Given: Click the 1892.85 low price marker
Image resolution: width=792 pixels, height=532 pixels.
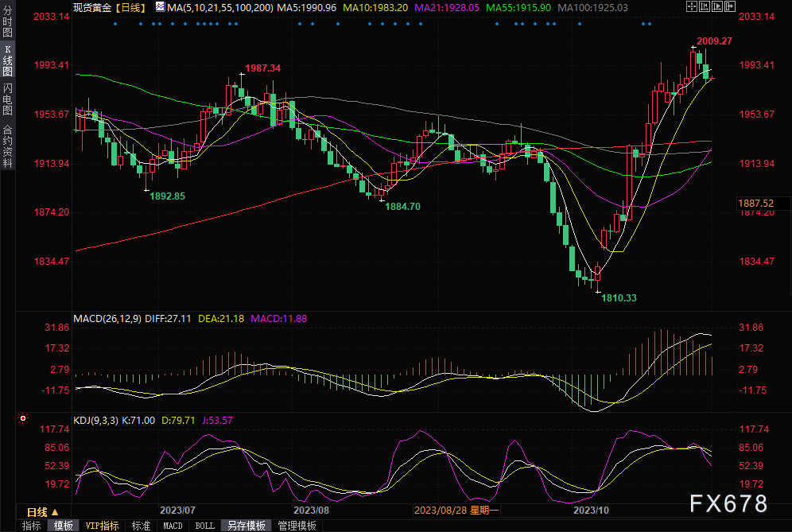Looking at the screenshot, I should (167, 196).
